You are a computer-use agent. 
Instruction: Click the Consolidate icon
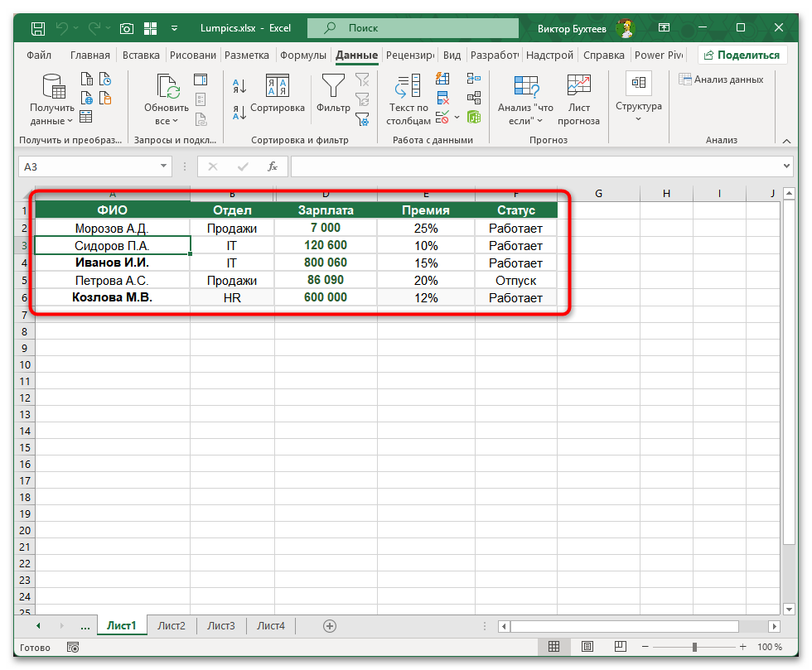click(474, 79)
